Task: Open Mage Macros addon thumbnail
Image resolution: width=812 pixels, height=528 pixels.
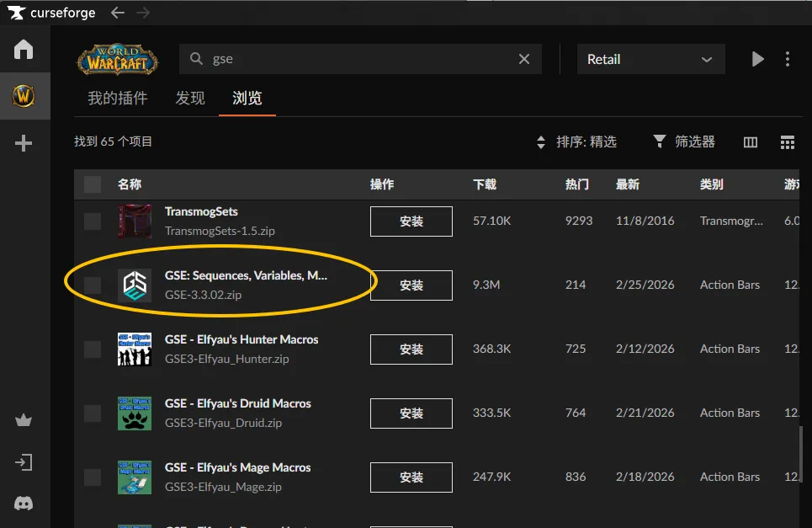Action: tap(135, 477)
